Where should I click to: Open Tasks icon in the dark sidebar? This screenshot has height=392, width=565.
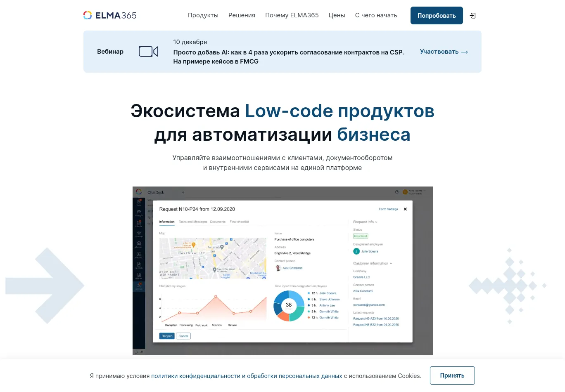[x=139, y=202]
